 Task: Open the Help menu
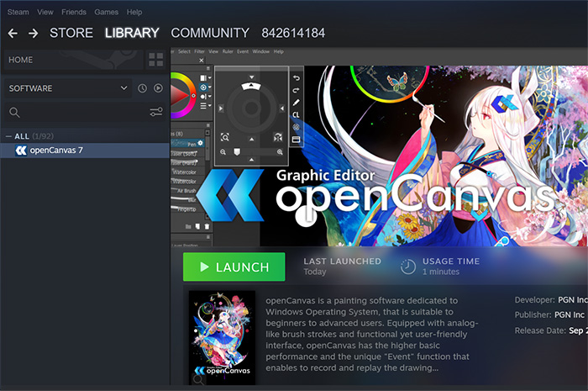(134, 12)
